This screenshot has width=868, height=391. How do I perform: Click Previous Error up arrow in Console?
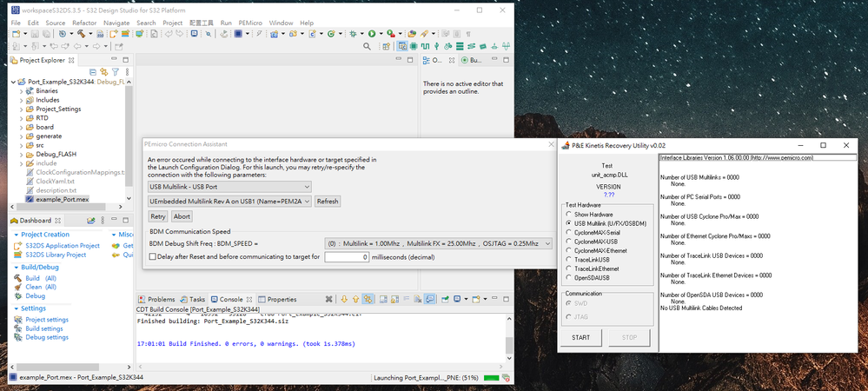(x=356, y=299)
